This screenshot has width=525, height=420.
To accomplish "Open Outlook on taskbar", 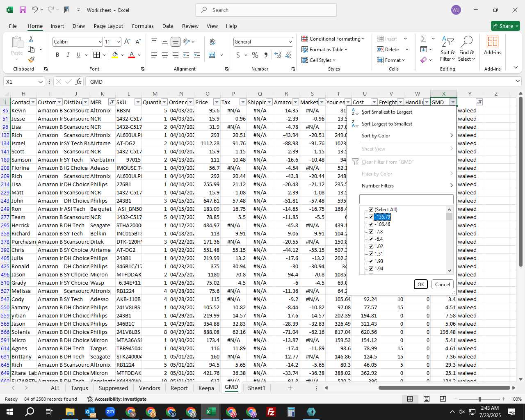I will [90, 412].
